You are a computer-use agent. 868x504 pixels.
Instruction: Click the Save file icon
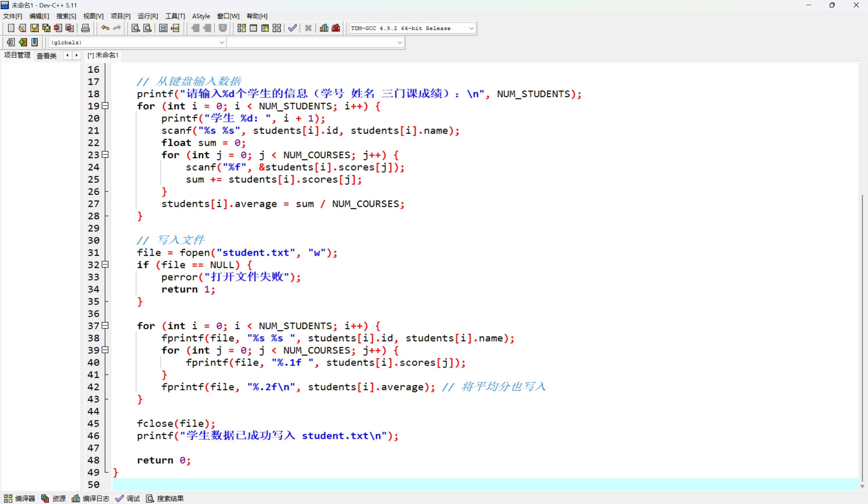click(34, 28)
